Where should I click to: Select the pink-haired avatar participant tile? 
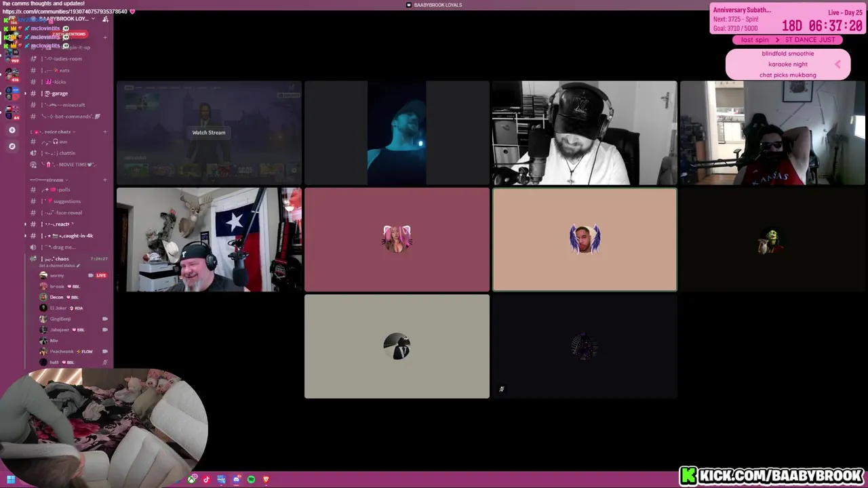click(x=397, y=240)
